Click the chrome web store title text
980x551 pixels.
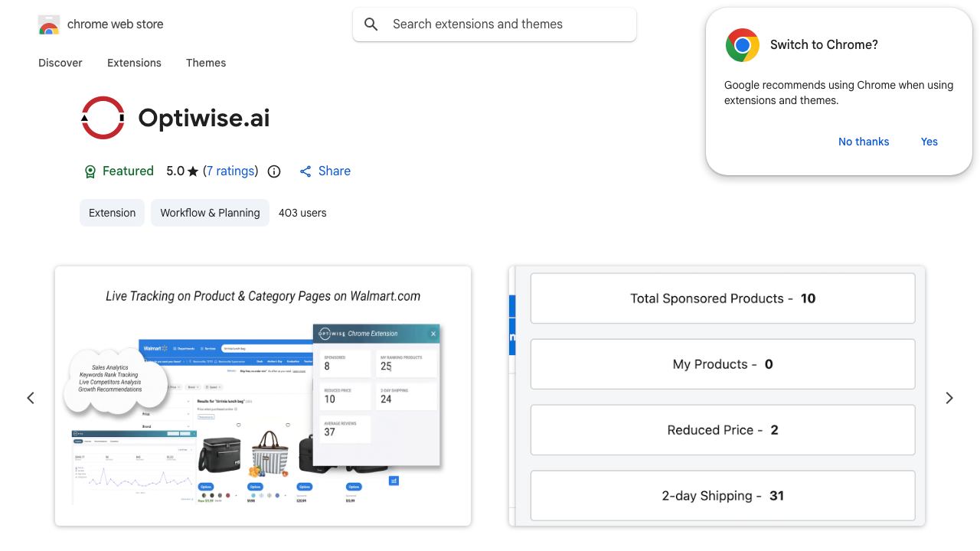116,24
